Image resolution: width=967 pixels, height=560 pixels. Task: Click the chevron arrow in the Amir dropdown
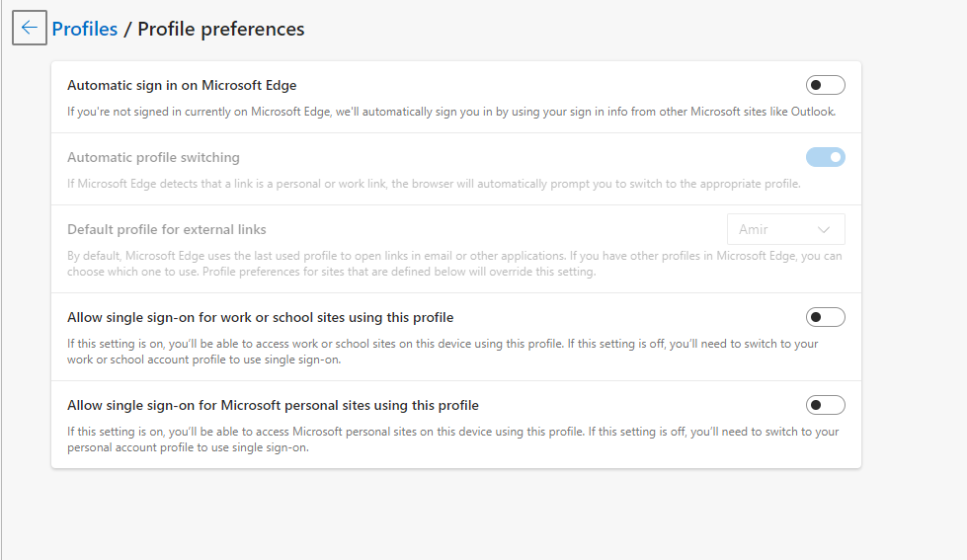coord(824,229)
